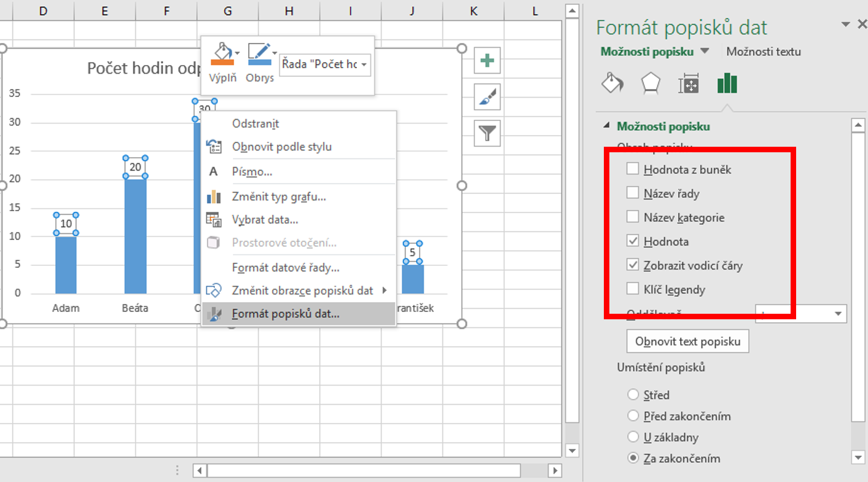Click the Obnovit text popisku button
This screenshot has width=868, height=482.
tap(688, 341)
